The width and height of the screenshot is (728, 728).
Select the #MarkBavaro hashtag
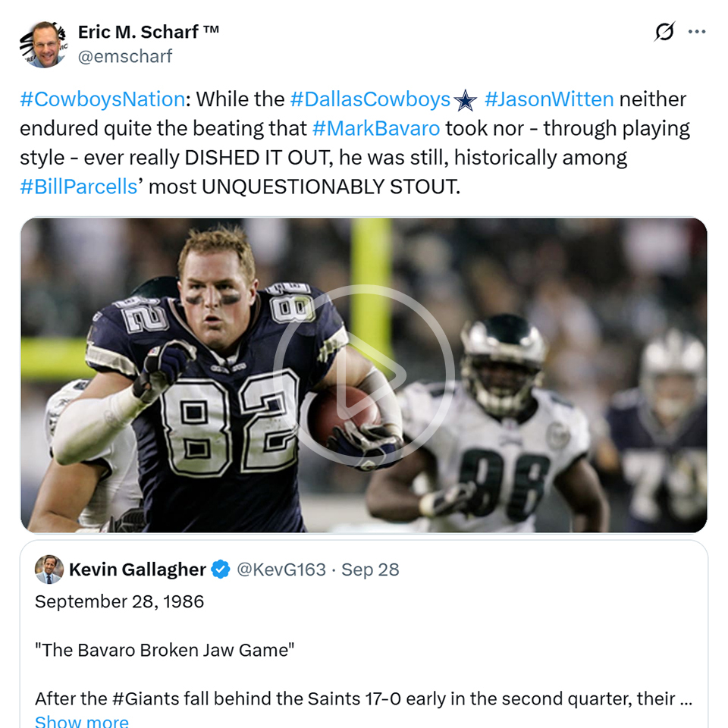pos(375,128)
